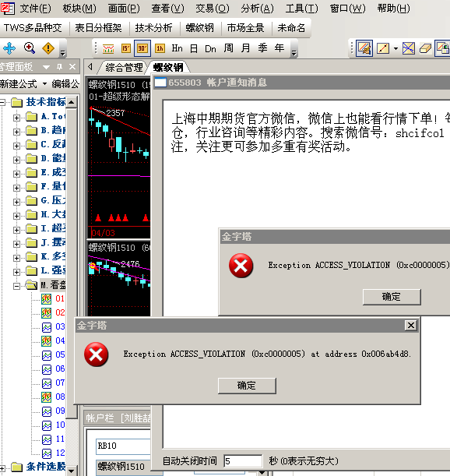
Task: Click the blue crossed-box delete drawings icon
Action: [409, 48]
